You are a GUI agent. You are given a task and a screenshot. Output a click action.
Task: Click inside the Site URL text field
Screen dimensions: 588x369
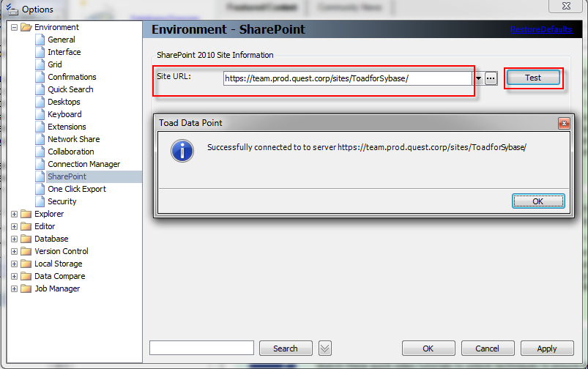[348, 78]
